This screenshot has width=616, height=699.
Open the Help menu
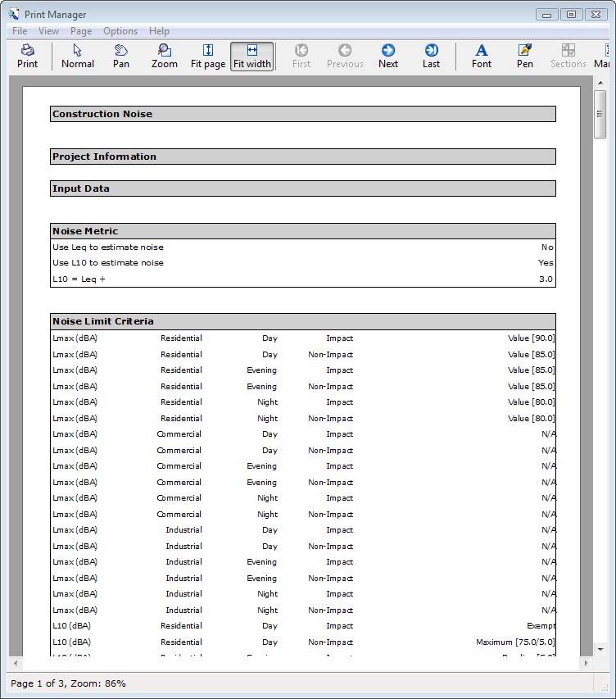[x=159, y=31]
